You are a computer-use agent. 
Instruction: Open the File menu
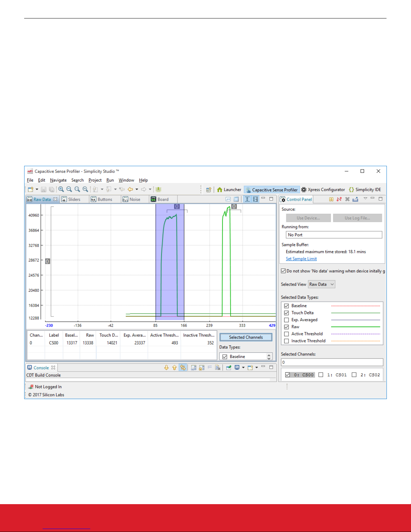[x=30, y=180]
